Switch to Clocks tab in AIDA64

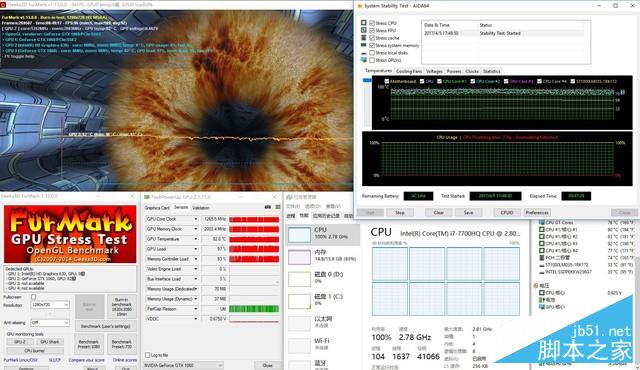point(472,71)
